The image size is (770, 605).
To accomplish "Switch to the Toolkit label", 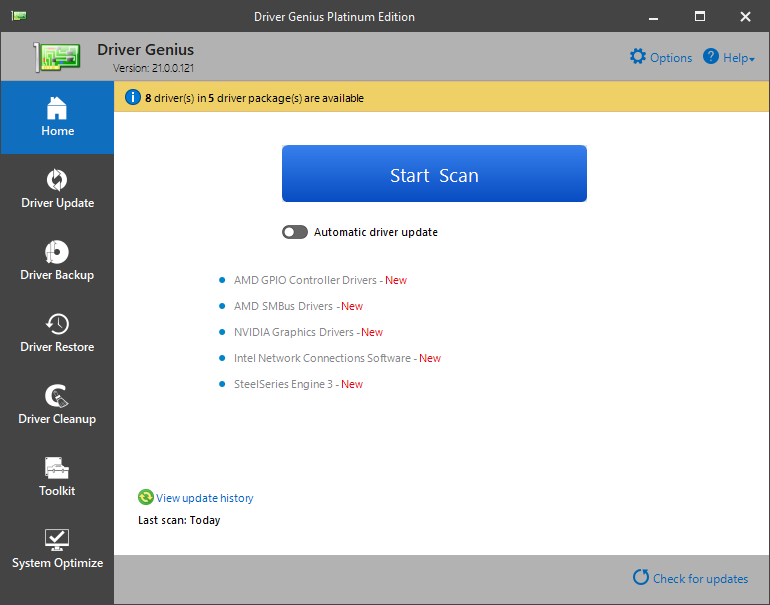I will 57,491.
